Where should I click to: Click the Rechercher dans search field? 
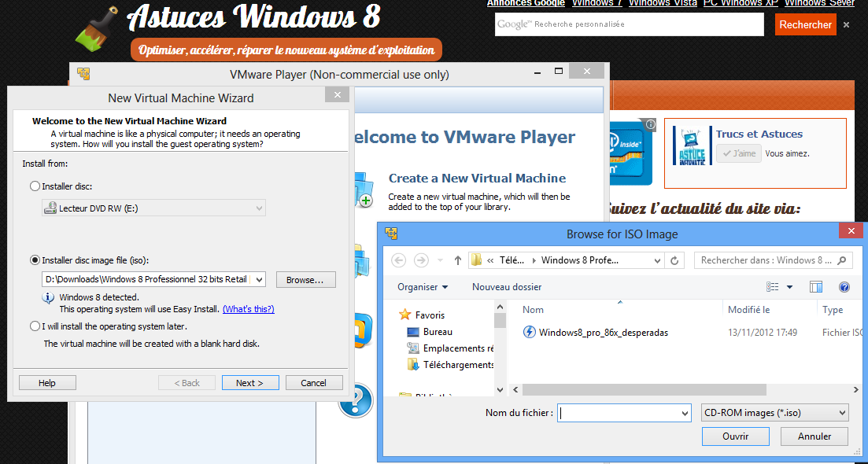(x=766, y=260)
